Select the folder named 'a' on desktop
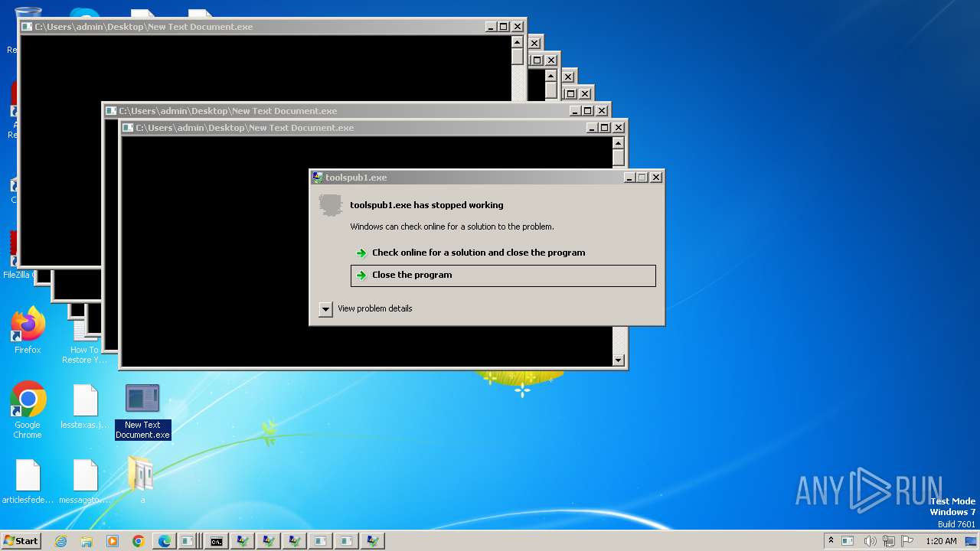The height and width of the screenshot is (551, 980). click(142, 481)
